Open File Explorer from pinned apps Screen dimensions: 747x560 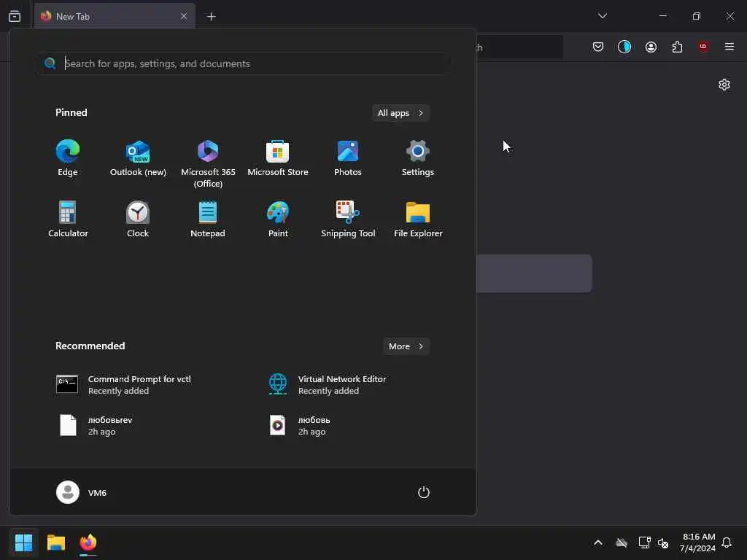coord(418,219)
